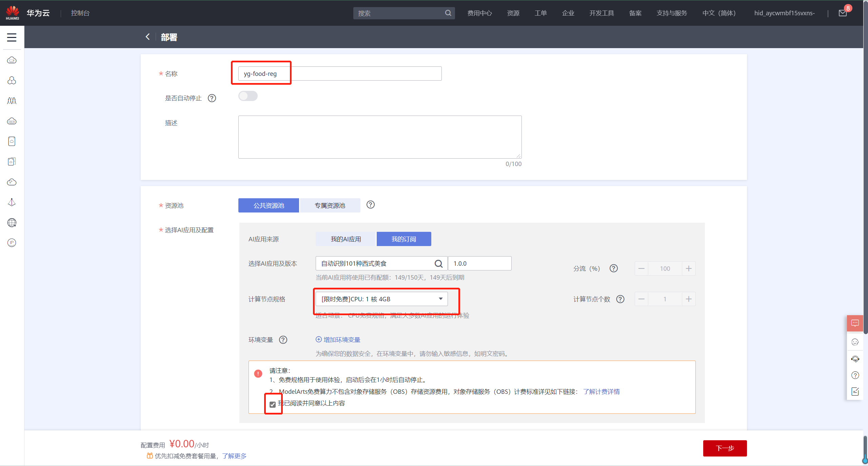868x466 pixels.
Task: Open the red chat feedback icon
Action: click(855, 323)
